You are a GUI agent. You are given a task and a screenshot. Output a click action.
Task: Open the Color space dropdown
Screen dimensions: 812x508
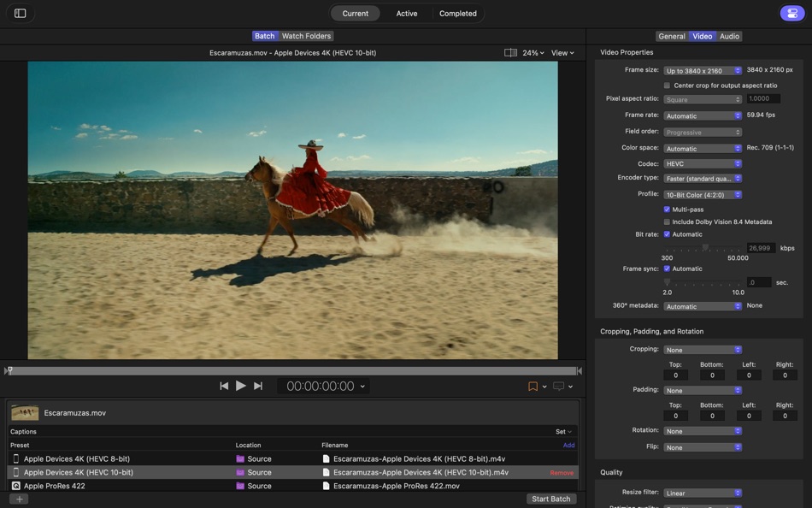(703, 148)
